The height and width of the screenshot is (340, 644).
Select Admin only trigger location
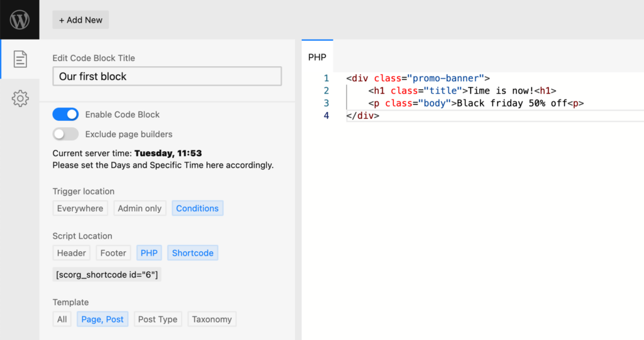140,208
